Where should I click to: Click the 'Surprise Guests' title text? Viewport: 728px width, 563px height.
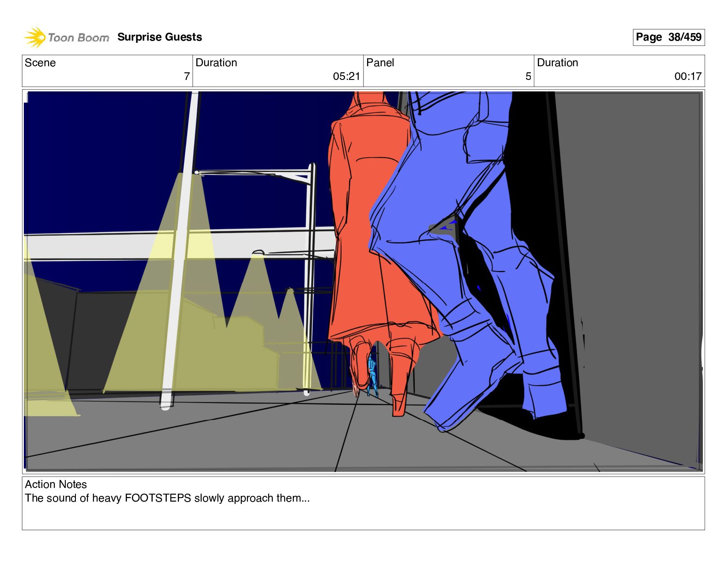pos(160,37)
